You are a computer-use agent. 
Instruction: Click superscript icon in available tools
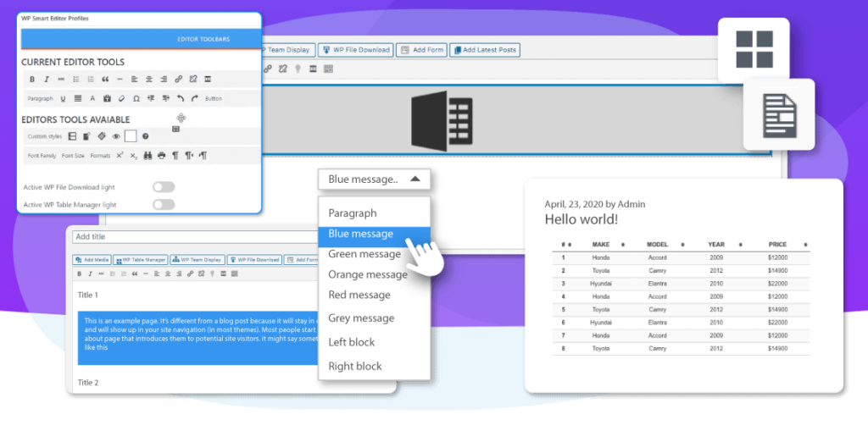(x=120, y=156)
